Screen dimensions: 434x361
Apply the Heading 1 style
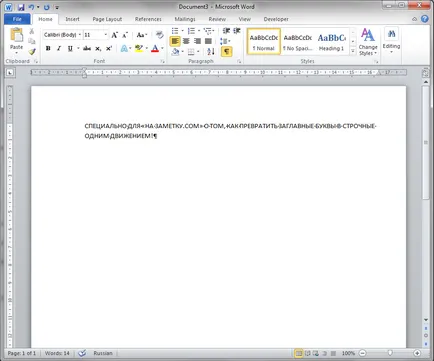pyautogui.click(x=331, y=41)
